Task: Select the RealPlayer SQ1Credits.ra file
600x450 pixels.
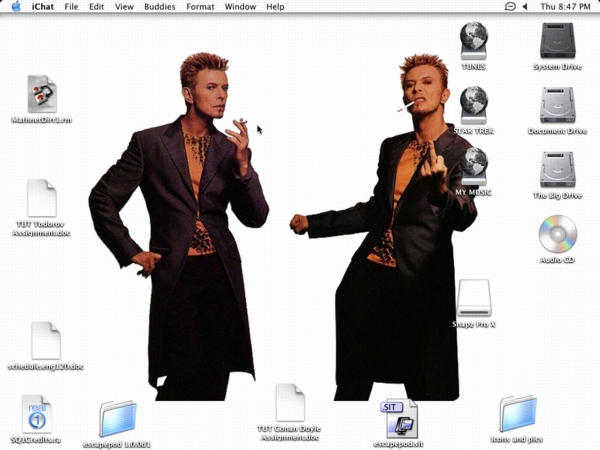Action: (x=37, y=414)
